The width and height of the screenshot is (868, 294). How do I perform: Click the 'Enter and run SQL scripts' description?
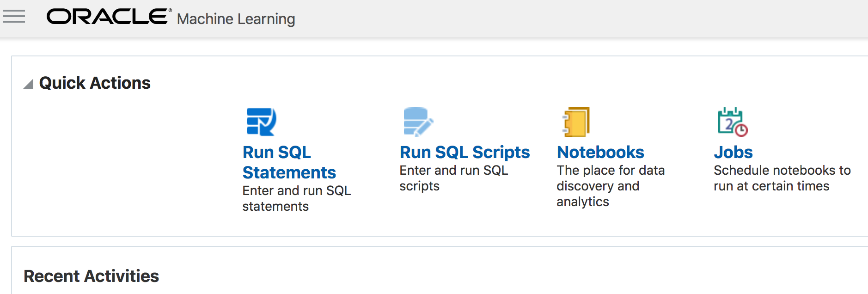click(453, 178)
